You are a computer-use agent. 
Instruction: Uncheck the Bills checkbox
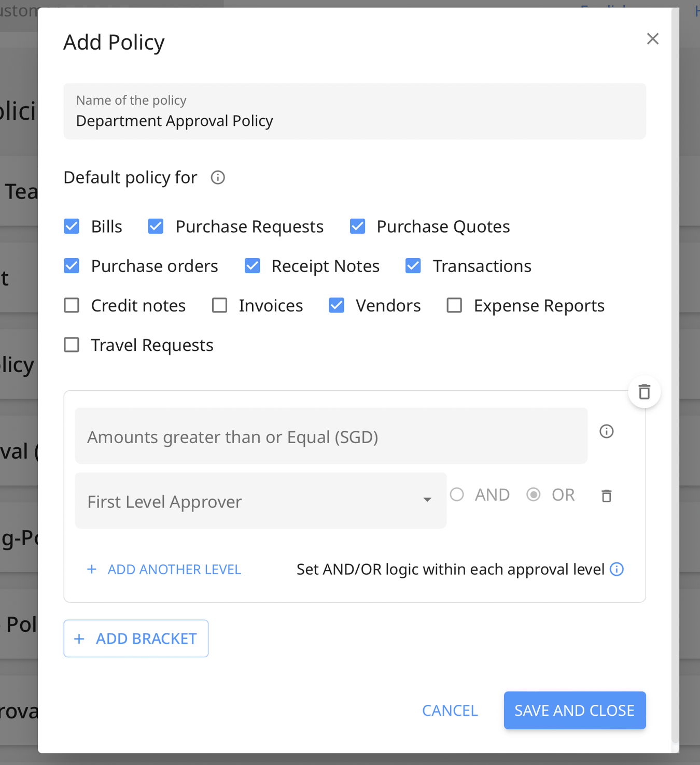(72, 226)
